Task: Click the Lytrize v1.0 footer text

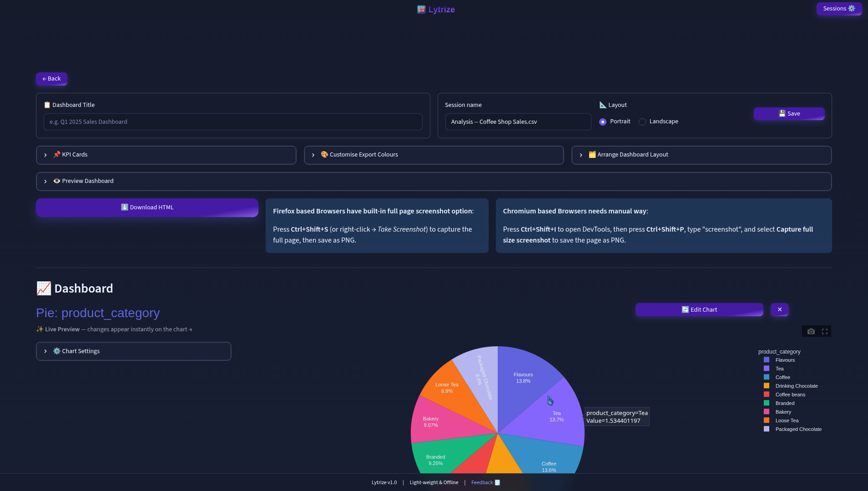Action: pos(384,482)
